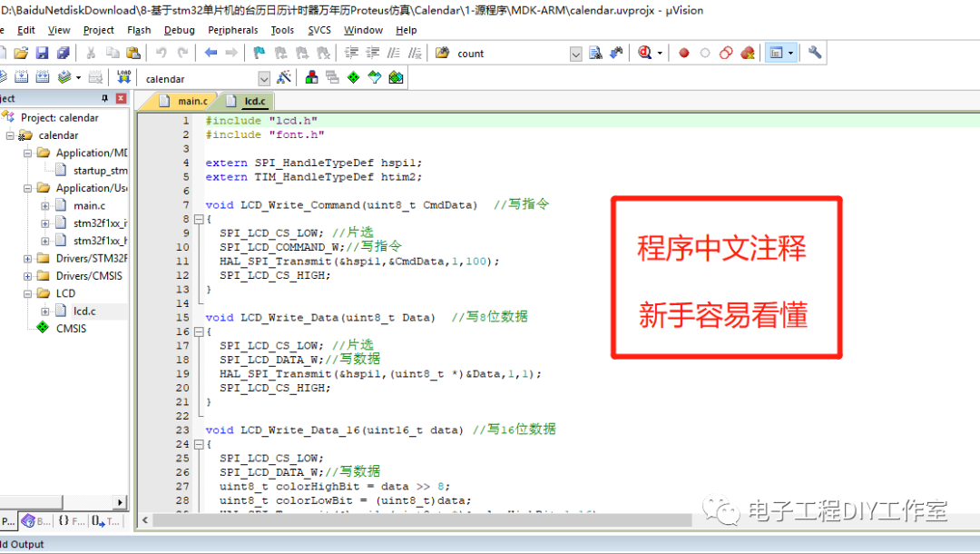Open batch build dropdown arrow
The image size is (980, 554).
[78, 77]
